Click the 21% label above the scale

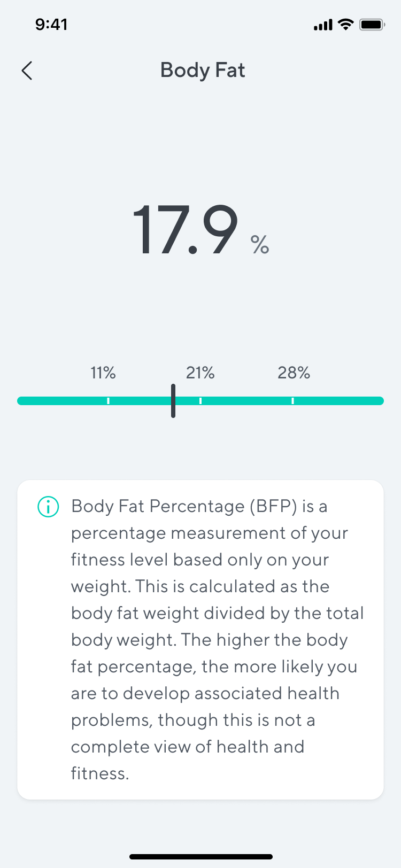[x=200, y=373]
